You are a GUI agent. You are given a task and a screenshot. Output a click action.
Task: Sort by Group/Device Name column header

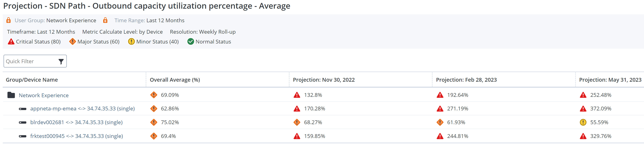[32, 80]
